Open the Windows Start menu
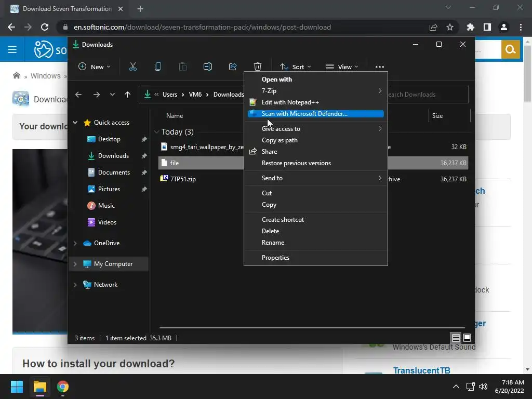 click(17, 387)
